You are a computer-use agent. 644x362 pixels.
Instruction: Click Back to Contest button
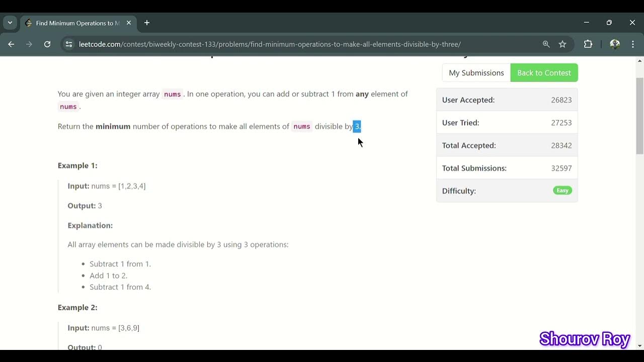point(544,72)
